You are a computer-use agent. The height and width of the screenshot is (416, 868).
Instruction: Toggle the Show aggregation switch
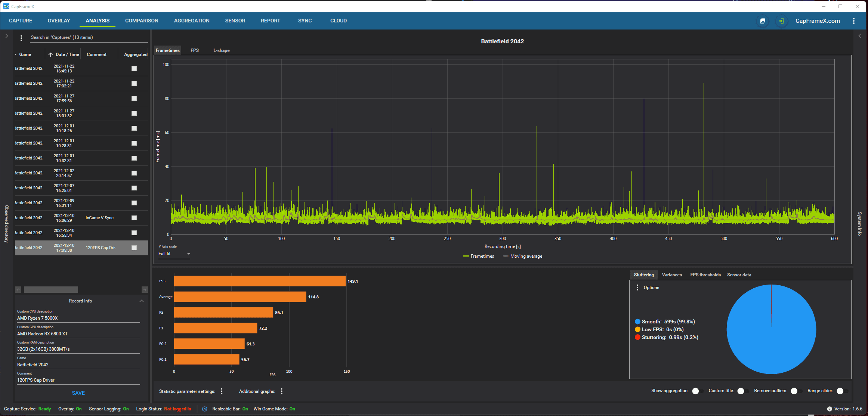697,391
